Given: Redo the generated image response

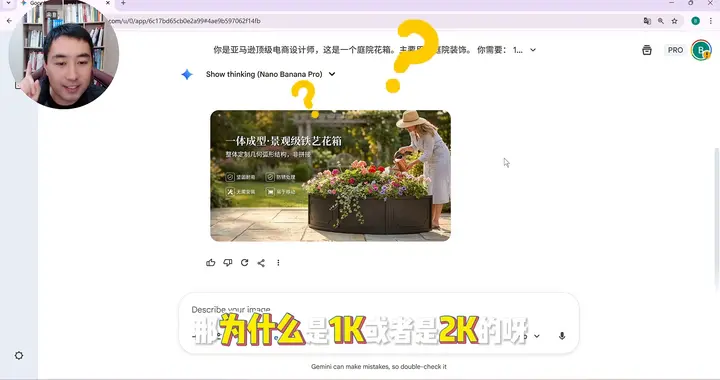Looking at the screenshot, I should click(244, 263).
